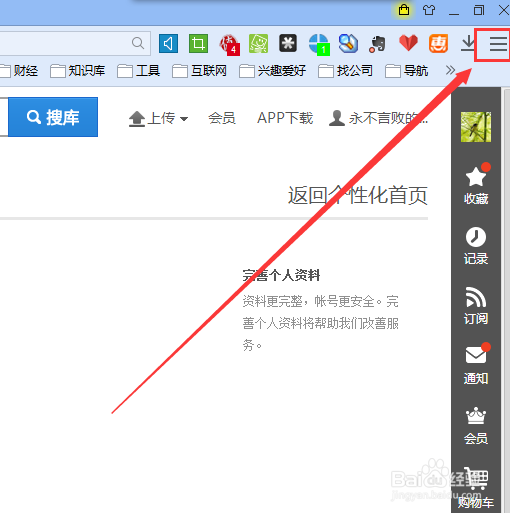Open the 收藏 star in sidebar
This screenshot has height=513, width=510.
[x=476, y=184]
